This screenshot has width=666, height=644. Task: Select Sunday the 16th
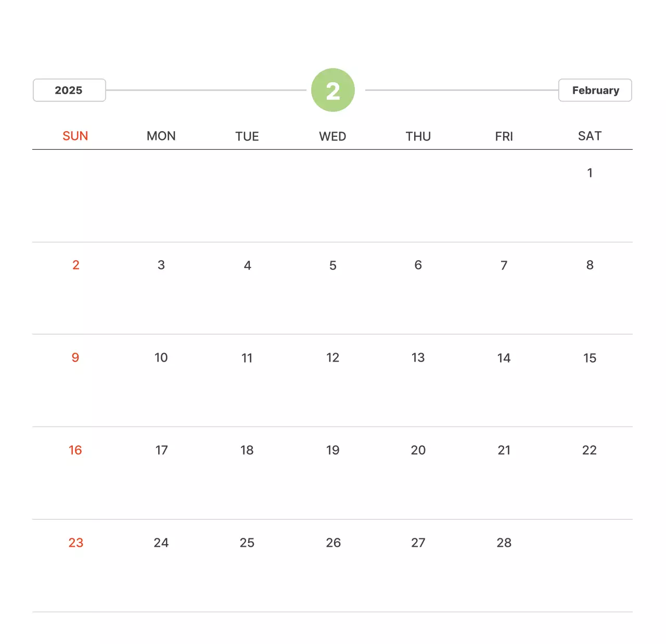tap(75, 450)
